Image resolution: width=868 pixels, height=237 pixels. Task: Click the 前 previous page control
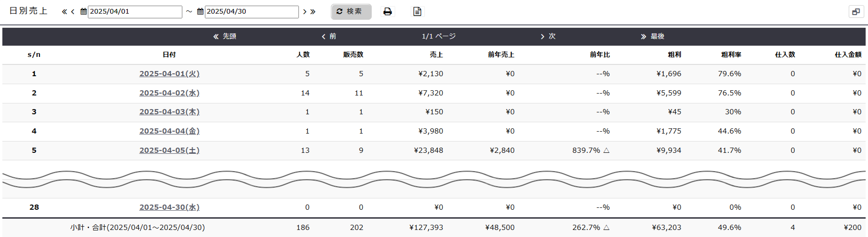(x=329, y=36)
